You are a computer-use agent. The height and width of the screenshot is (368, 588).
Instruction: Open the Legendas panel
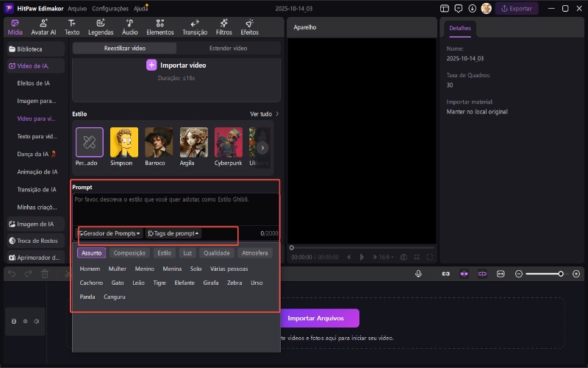101,27
